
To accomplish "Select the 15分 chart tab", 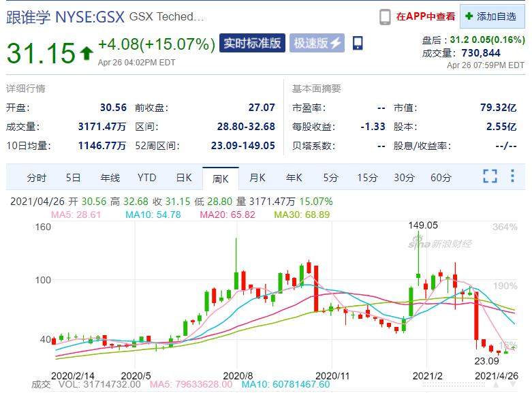I will pyautogui.click(x=367, y=178).
